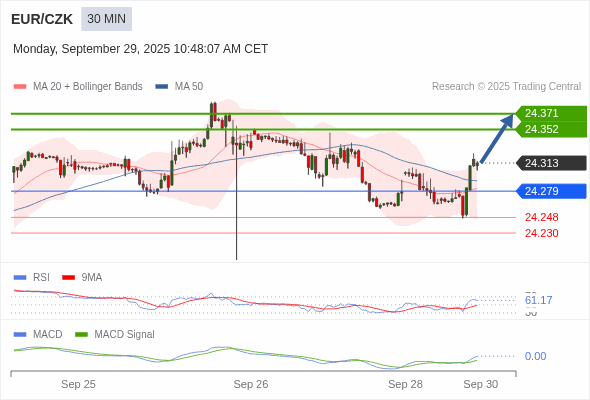Image resolution: width=590 pixels, height=400 pixels.
Task: Click the MA 20 + Bollinger Bands swatch
Action: (20, 87)
